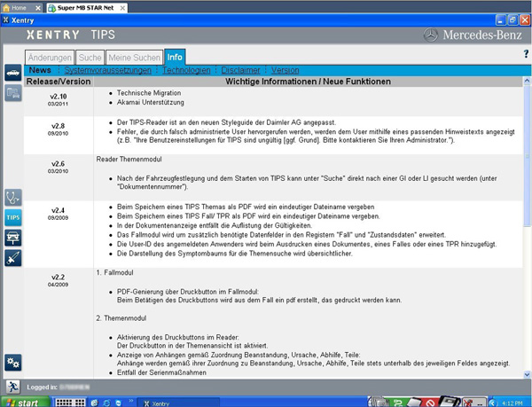Launch Internet Explorer from quick launch
The image size is (532, 407).
[106, 403]
